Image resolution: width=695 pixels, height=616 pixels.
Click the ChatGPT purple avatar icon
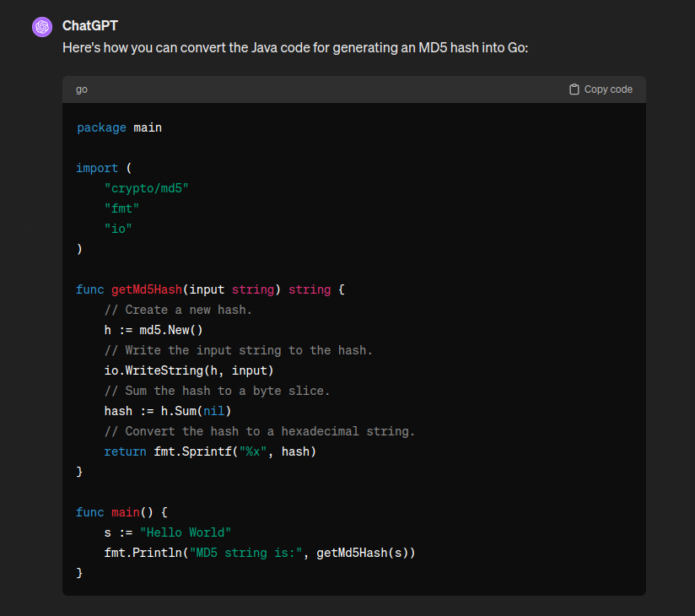42,27
